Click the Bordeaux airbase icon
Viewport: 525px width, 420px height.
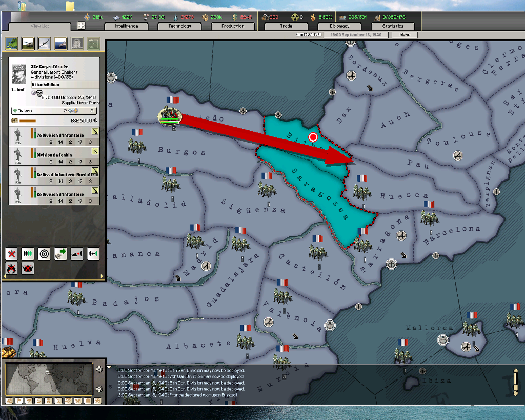[x=351, y=76]
